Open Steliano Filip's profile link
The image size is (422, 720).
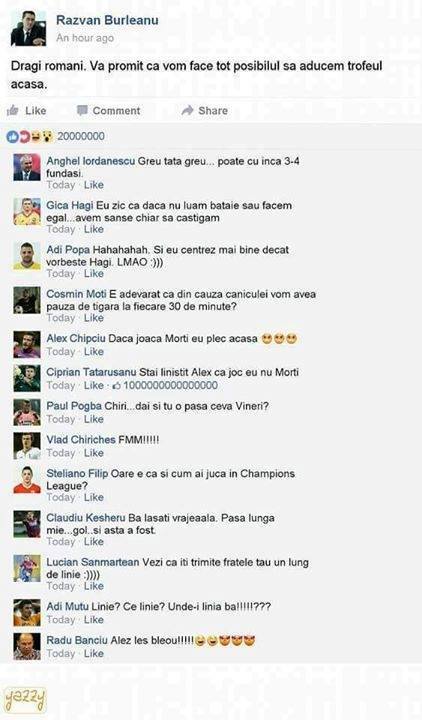click(x=77, y=473)
